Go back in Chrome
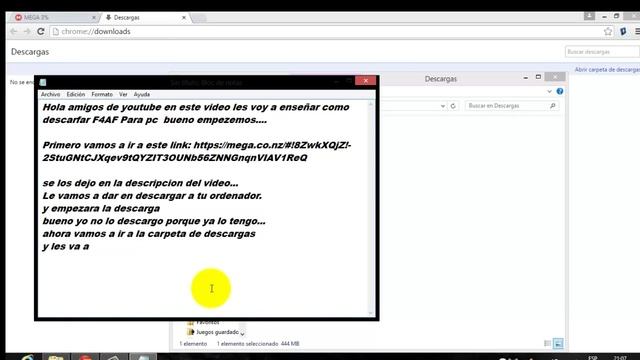The image size is (640, 360). 14,31
